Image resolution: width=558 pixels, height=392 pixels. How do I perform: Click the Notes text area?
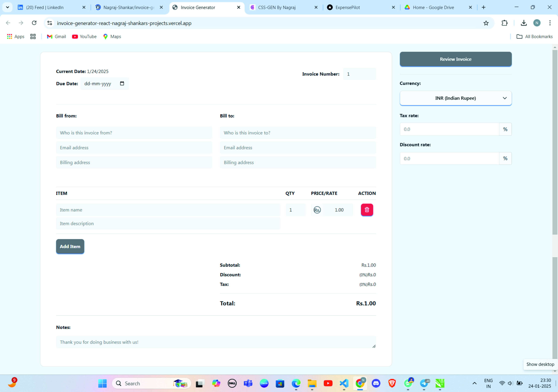tap(216, 342)
